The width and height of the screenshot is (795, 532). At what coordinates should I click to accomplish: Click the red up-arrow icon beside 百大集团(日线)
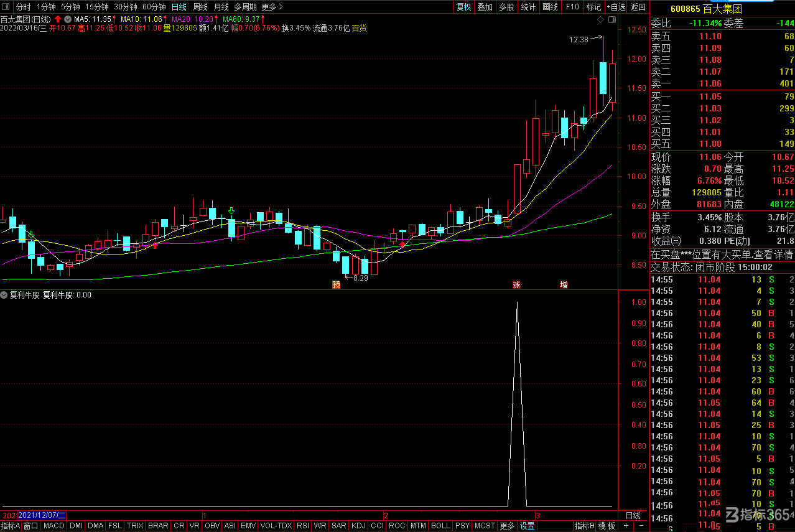coord(58,19)
